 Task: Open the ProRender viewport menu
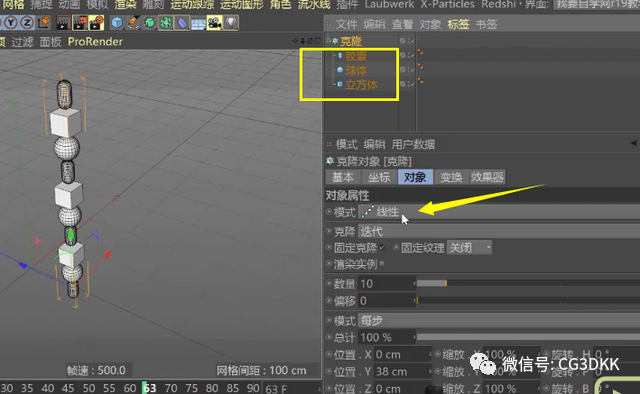95,42
